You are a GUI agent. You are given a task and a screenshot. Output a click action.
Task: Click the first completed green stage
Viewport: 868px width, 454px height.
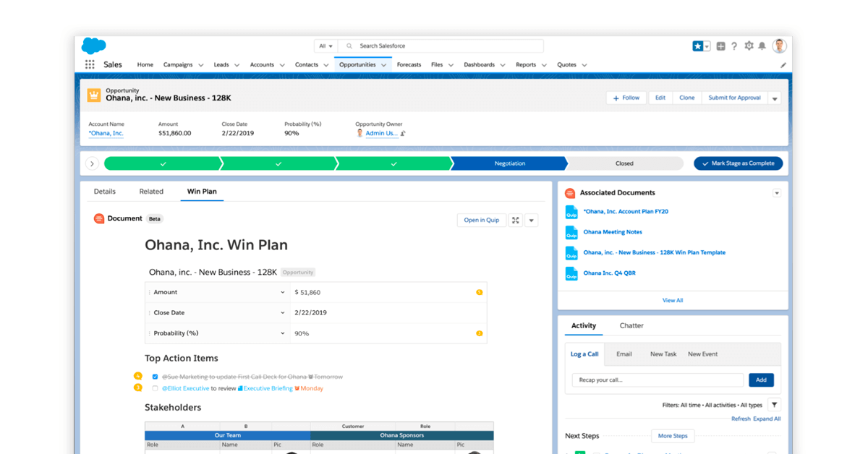[162, 163]
